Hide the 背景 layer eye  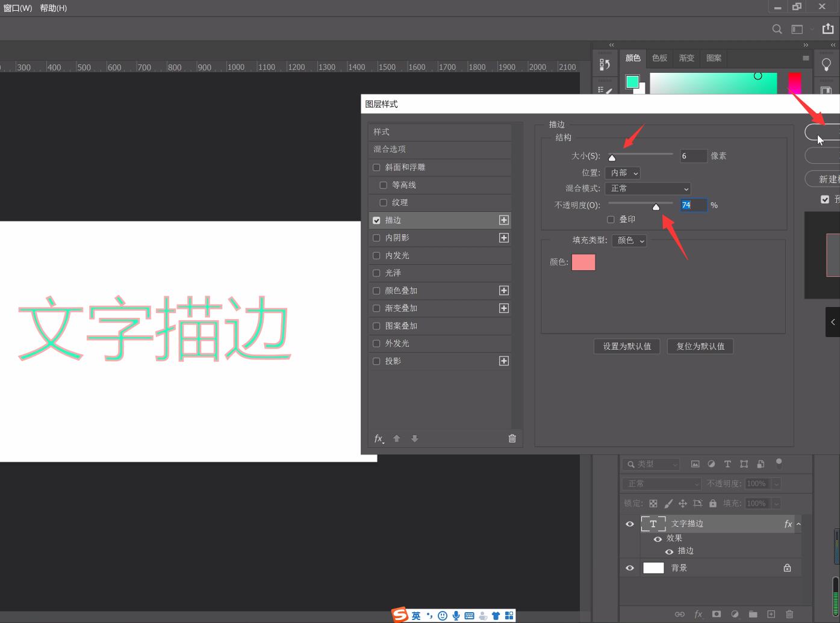click(630, 568)
